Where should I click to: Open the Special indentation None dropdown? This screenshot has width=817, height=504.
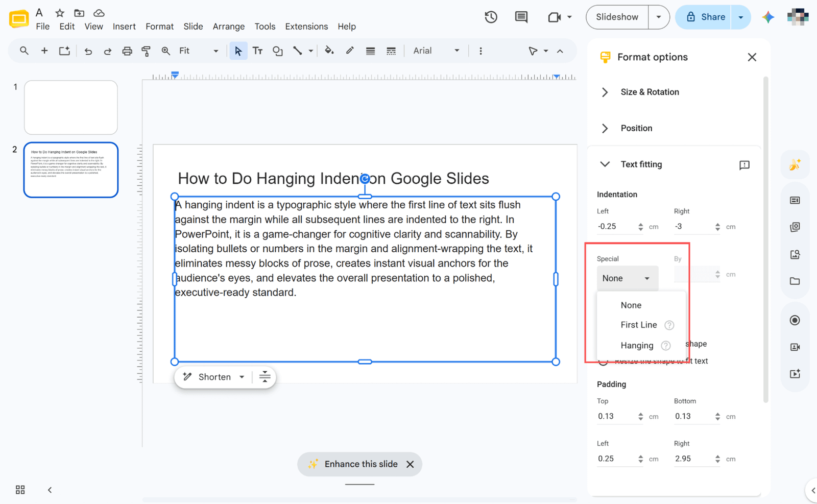coord(627,278)
